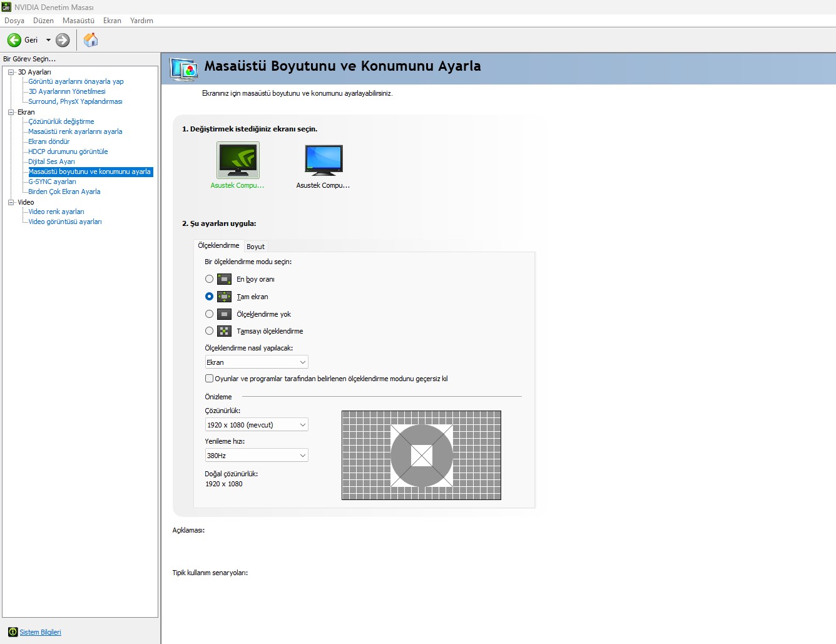Click the forward arrow toolbar icon
The image size is (836, 644).
pos(63,40)
